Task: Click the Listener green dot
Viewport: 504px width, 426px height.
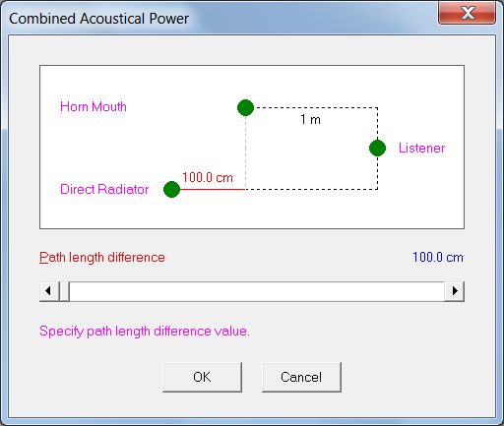Action: click(x=377, y=148)
